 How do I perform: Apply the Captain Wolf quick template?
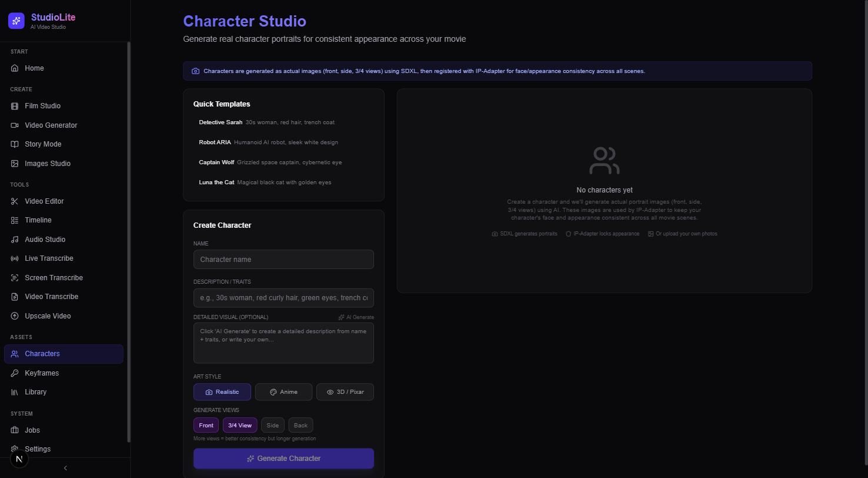(x=283, y=162)
